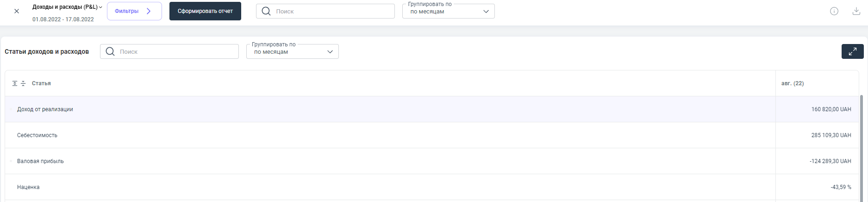Click the Сформировать отчет button
Image resolution: width=868 pixels, height=202 pixels.
click(205, 11)
